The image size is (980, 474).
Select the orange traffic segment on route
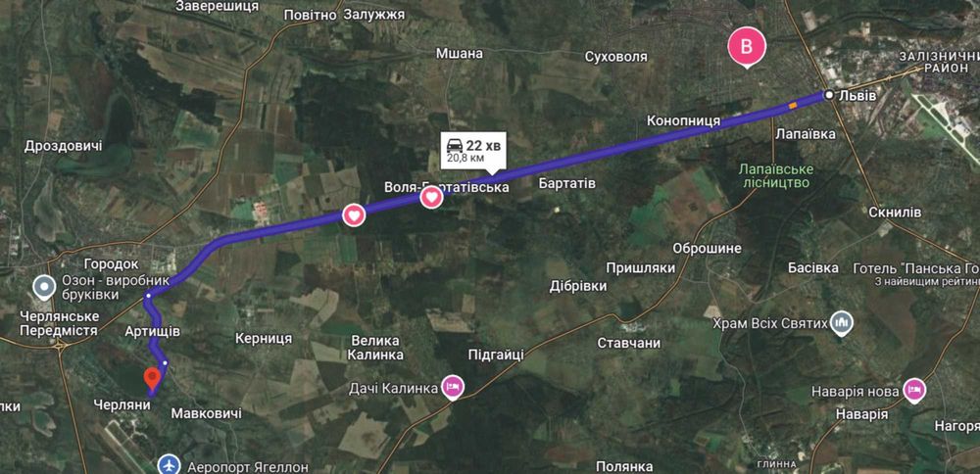point(792,106)
